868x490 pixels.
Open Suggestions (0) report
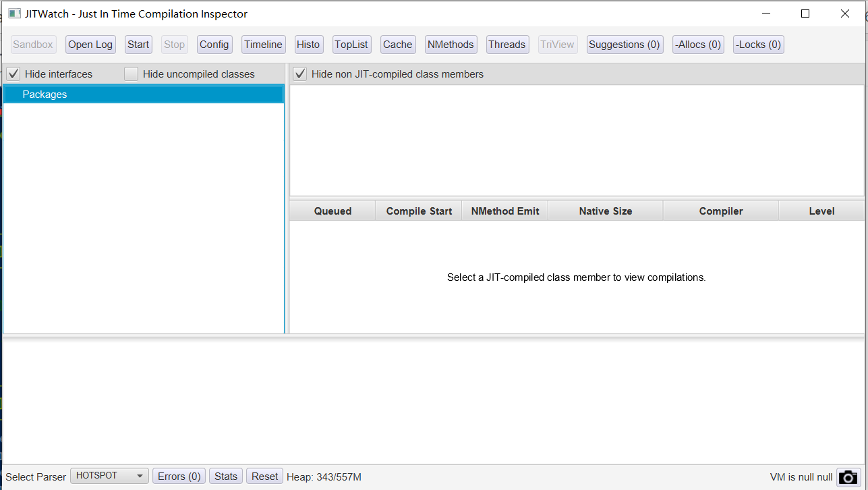click(x=625, y=45)
